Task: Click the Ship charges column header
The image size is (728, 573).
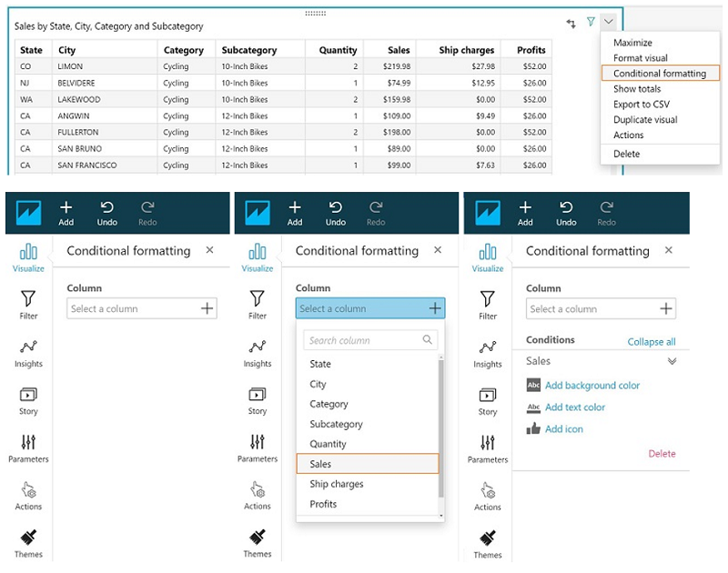Action: point(467,50)
